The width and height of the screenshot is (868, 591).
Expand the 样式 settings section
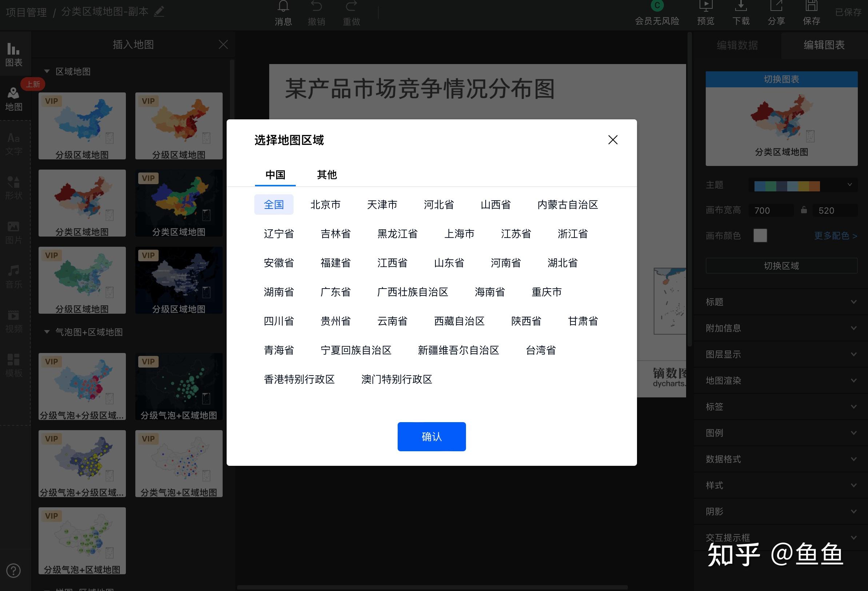pos(781,485)
